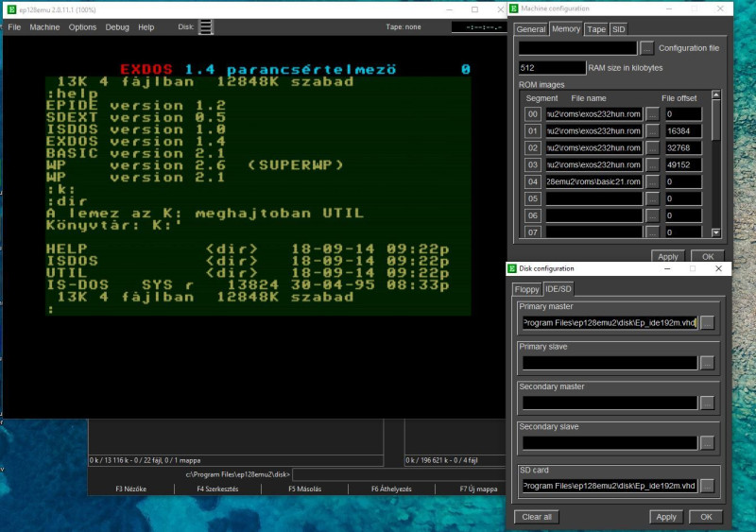Browse for SD card image
This screenshot has width=756, height=532.
click(707, 486)
